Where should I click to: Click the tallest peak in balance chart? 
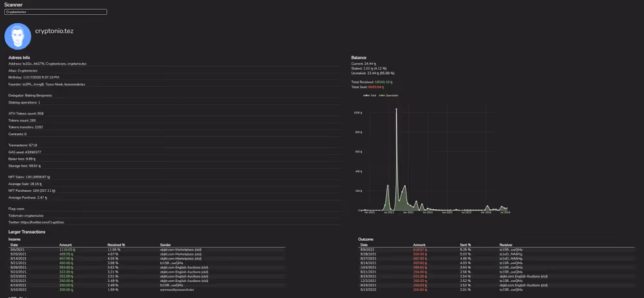[397, 111]
